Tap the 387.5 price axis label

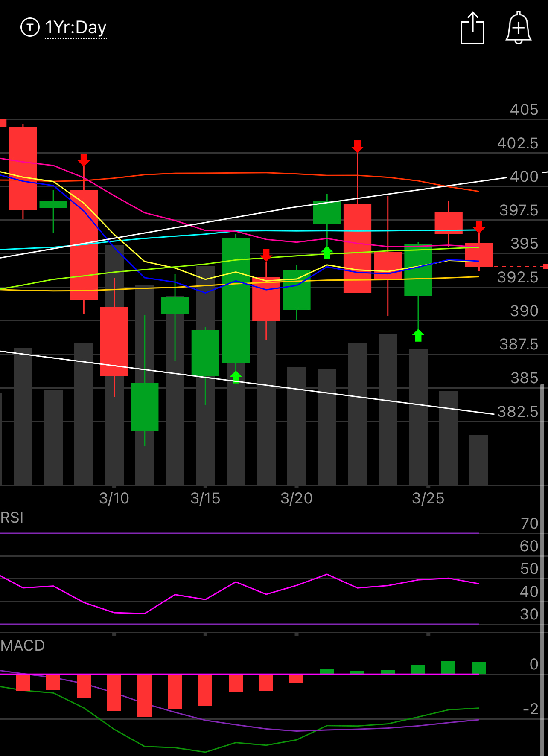519,344
